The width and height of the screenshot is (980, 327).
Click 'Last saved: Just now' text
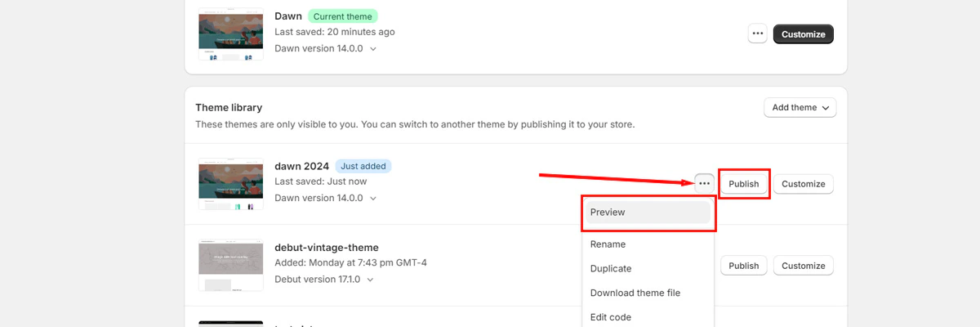[321, 181]
